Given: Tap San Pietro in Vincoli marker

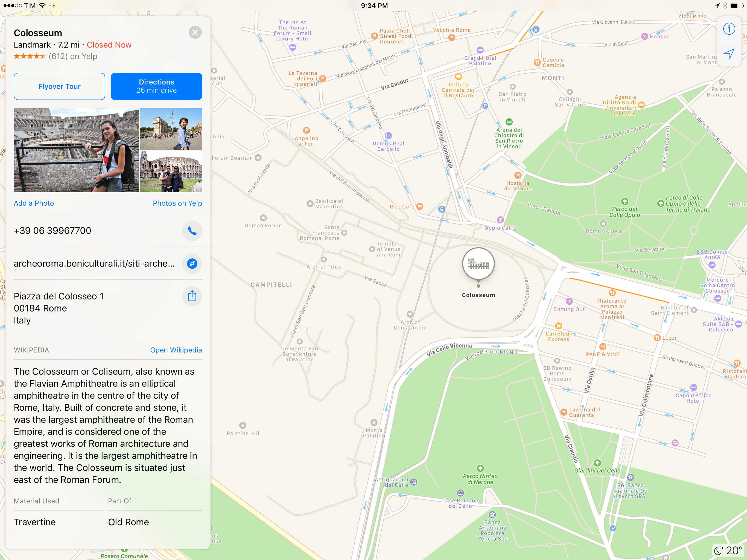Looking at the screenshot, I should (512, 86).
